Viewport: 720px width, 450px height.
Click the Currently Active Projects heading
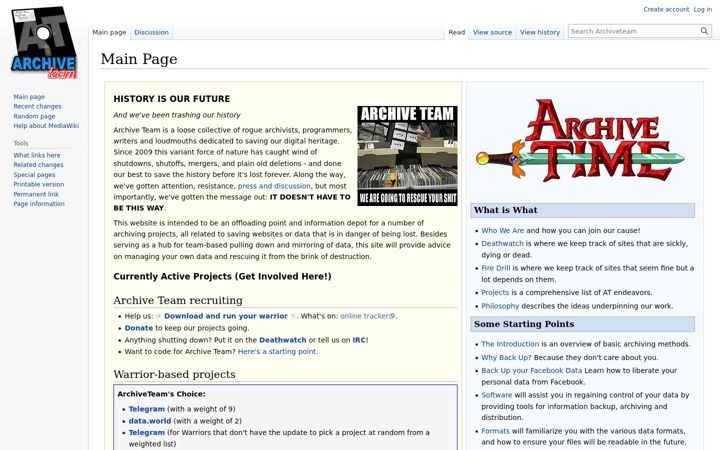point(222,276)
